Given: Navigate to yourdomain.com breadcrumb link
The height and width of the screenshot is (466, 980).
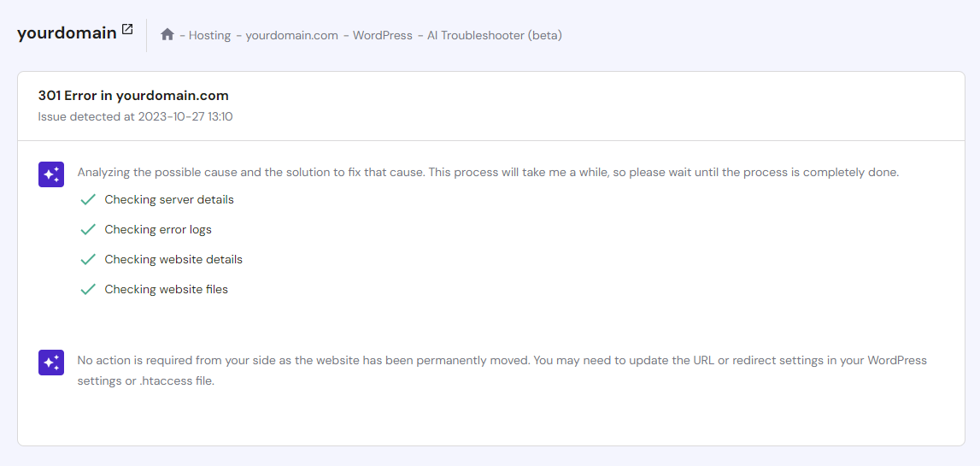Looking at the screenshot, I should pyautogui.click(x=291, y=36).
